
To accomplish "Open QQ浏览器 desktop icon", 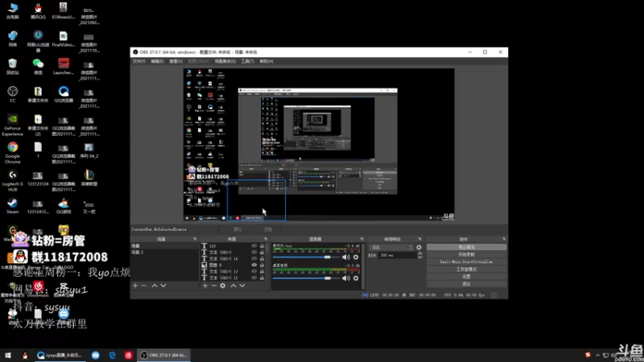I will click(64, 94).
